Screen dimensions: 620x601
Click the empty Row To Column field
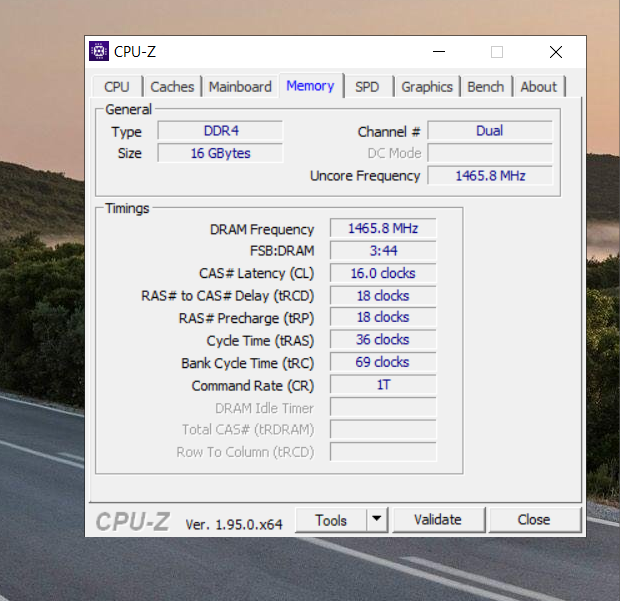coord(383,452)
